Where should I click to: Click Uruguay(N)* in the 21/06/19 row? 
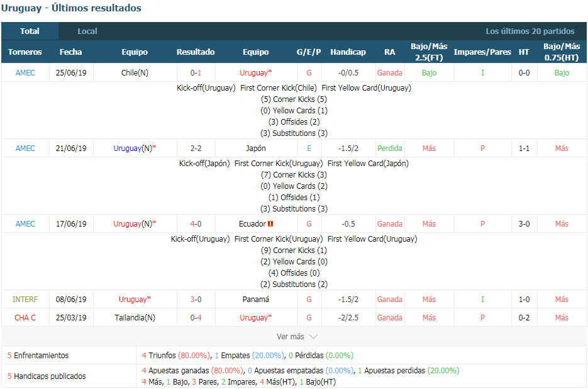click(135, 149)
